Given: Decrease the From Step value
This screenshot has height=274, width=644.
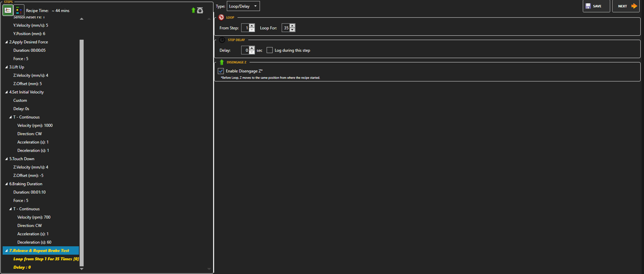Looking at the screenshot, I should (252, 30).
